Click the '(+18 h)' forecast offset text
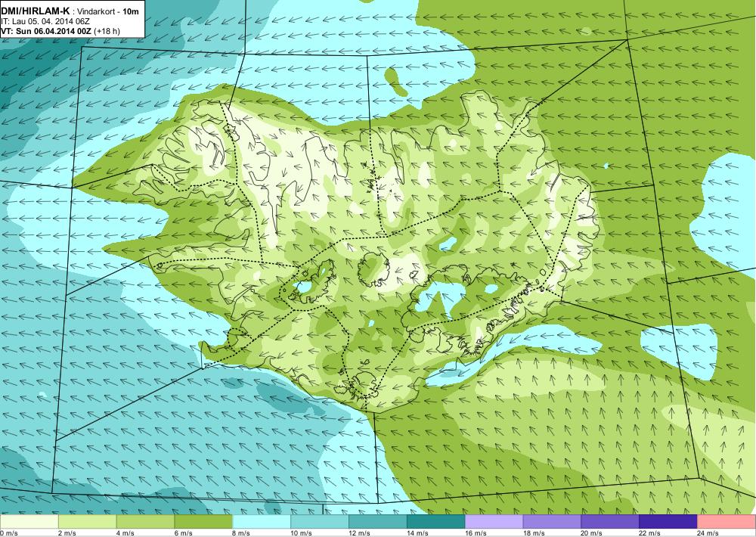 point(107,31)
